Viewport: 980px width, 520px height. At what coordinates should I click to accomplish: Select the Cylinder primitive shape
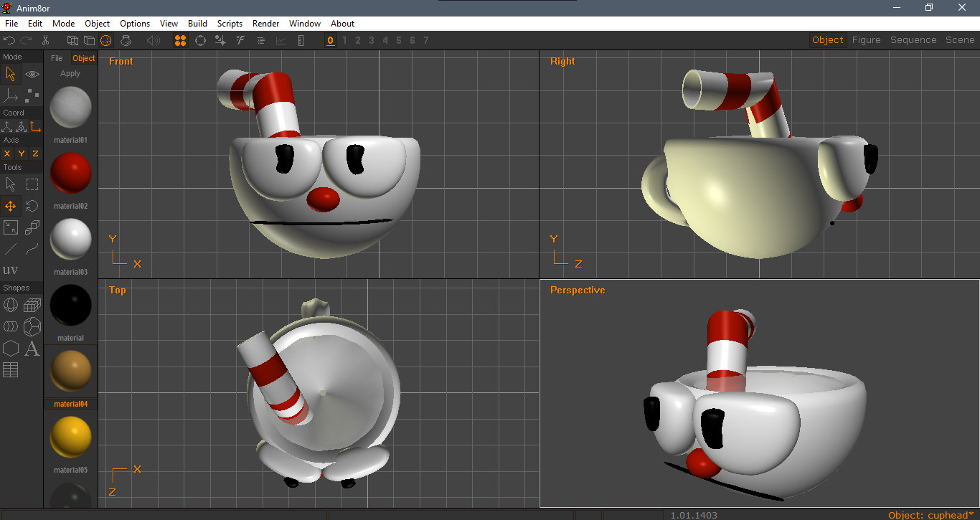11,326
